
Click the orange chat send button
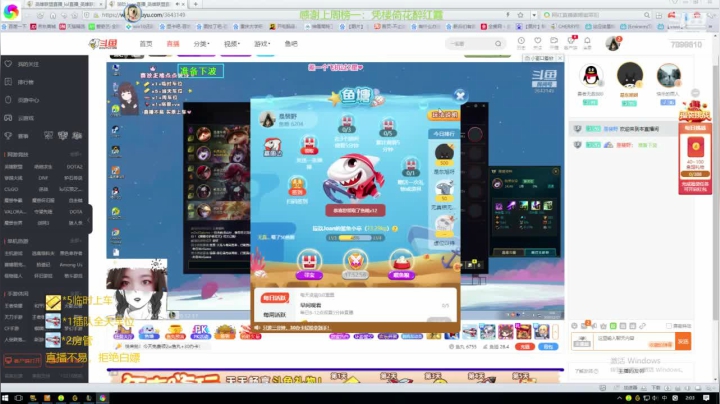683,341
